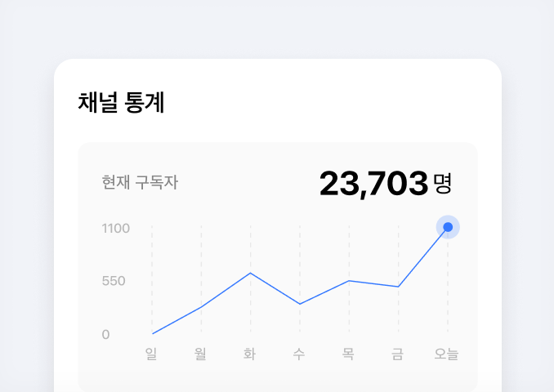This screenshot has height=392, width=554.
Task: Select the 수 day label
Action: point(299,354)
